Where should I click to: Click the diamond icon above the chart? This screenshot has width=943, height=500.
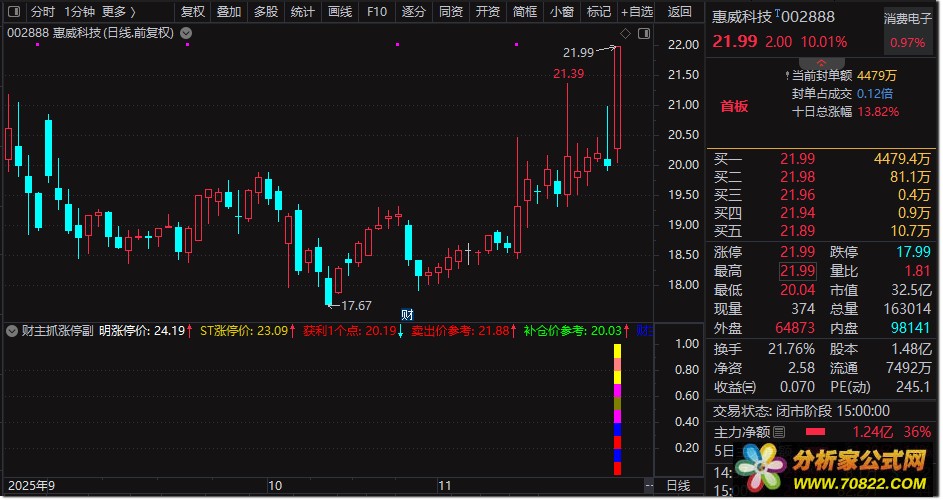625,34
